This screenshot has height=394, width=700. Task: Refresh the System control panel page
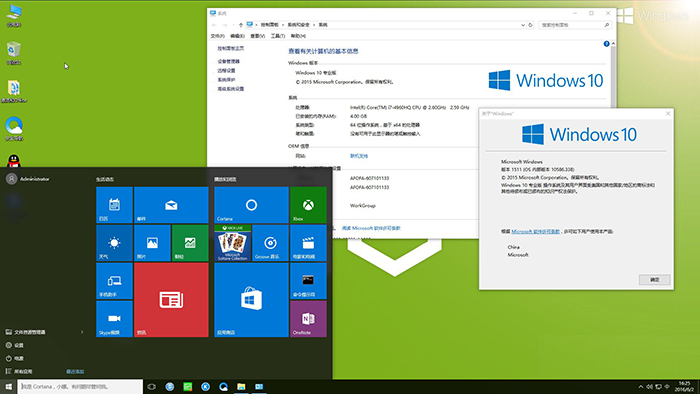pyautogui.click(x=530, y=25)
